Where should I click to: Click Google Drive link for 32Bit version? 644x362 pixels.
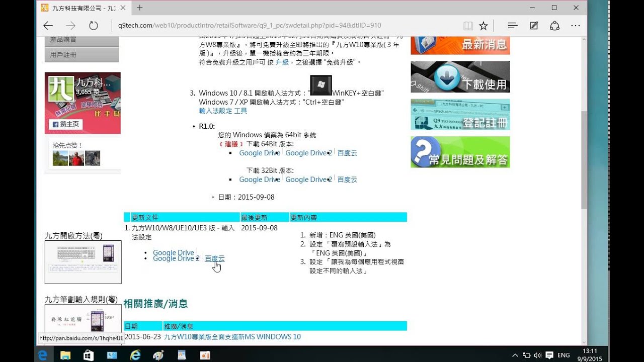pyautogui.click(x=260, y=179)
